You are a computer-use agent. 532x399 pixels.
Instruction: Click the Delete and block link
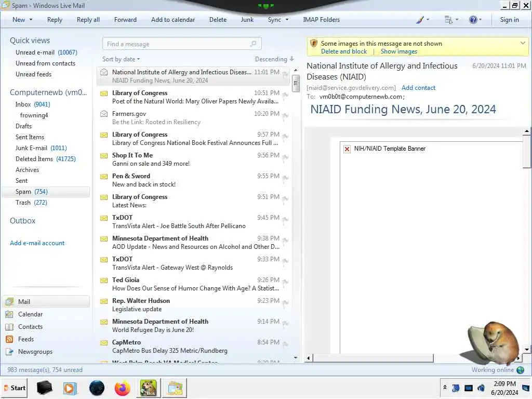344,51
